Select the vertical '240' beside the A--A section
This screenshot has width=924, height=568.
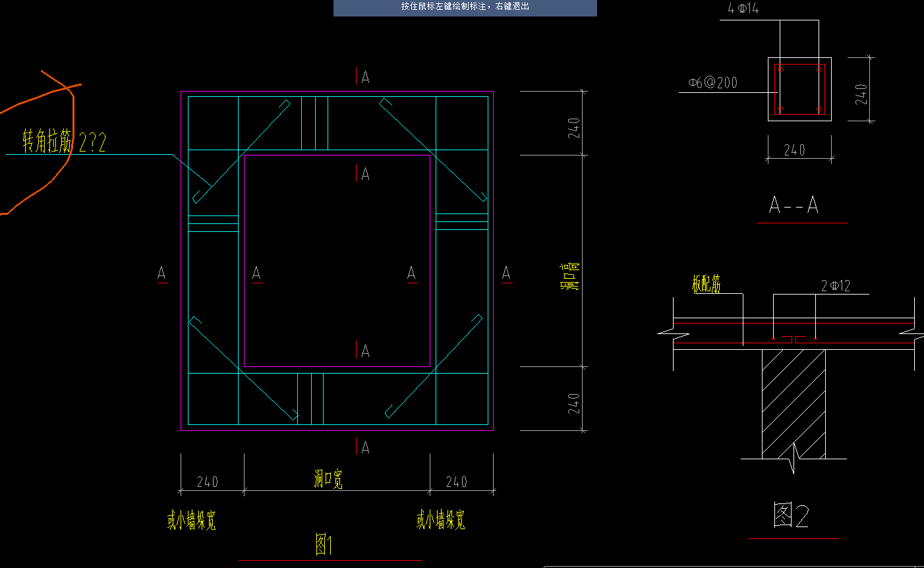[861, 94]
